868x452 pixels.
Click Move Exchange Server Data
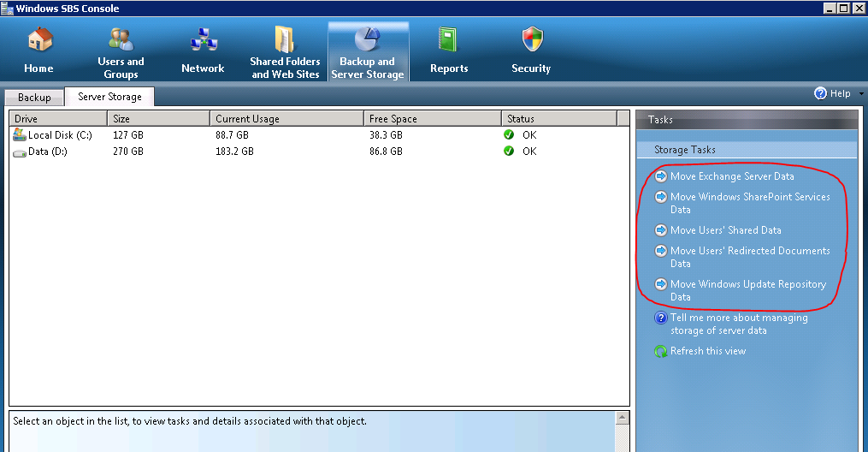731,176
